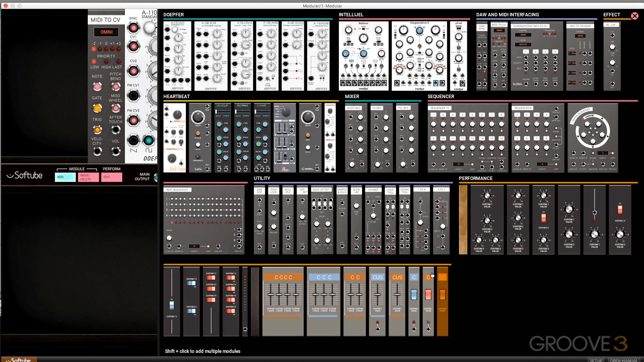Screen dimensions: 644x362
Task: Add the Slew Lim module
Action: (x=356, y=220)
